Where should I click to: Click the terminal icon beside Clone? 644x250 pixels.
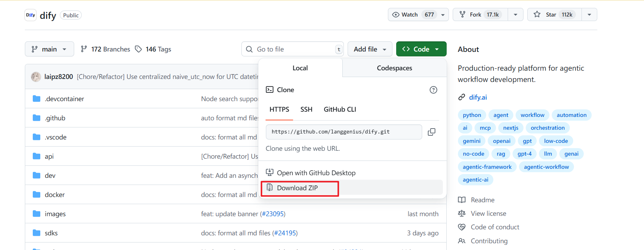[270, 89]
